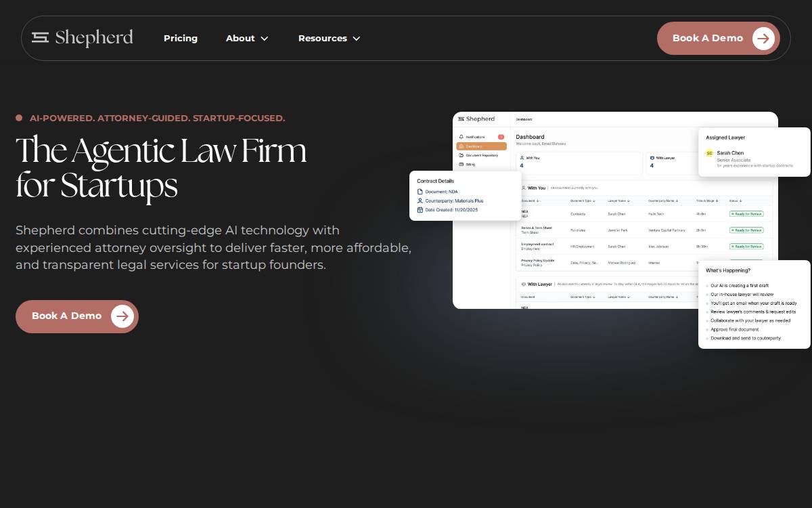Click Alex Johnson counterparty cell
The width and height of the screenshot is (812, 508).
click(x=658, y=247)
